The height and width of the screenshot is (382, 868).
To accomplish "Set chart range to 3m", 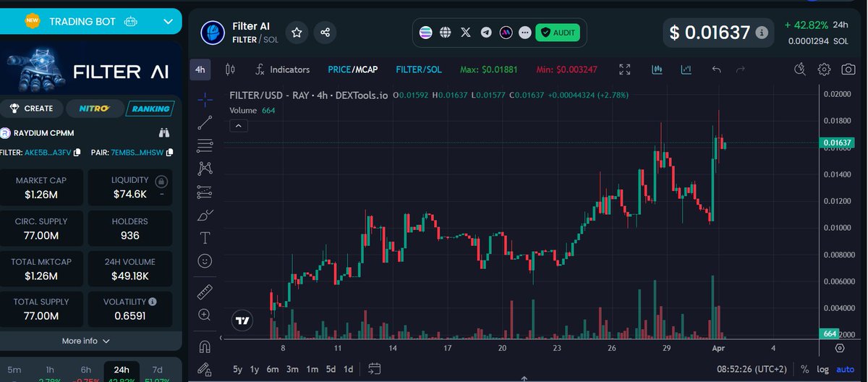I will (x=292, y=369).
